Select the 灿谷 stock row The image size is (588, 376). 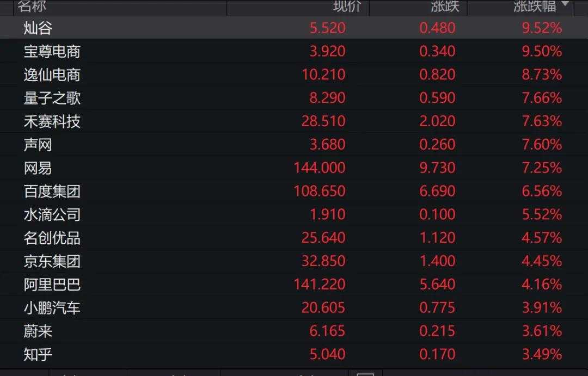click(38, 28)
